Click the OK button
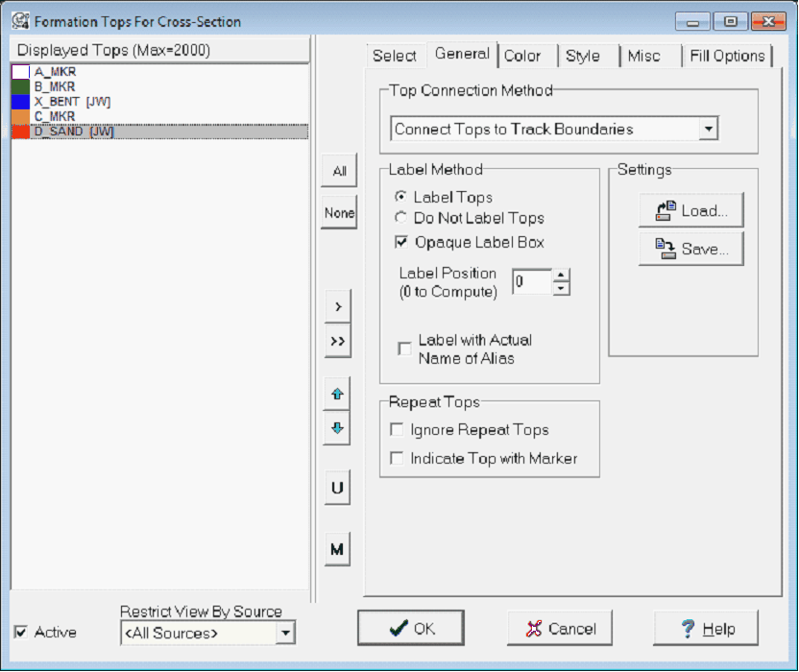 (410, 629)
